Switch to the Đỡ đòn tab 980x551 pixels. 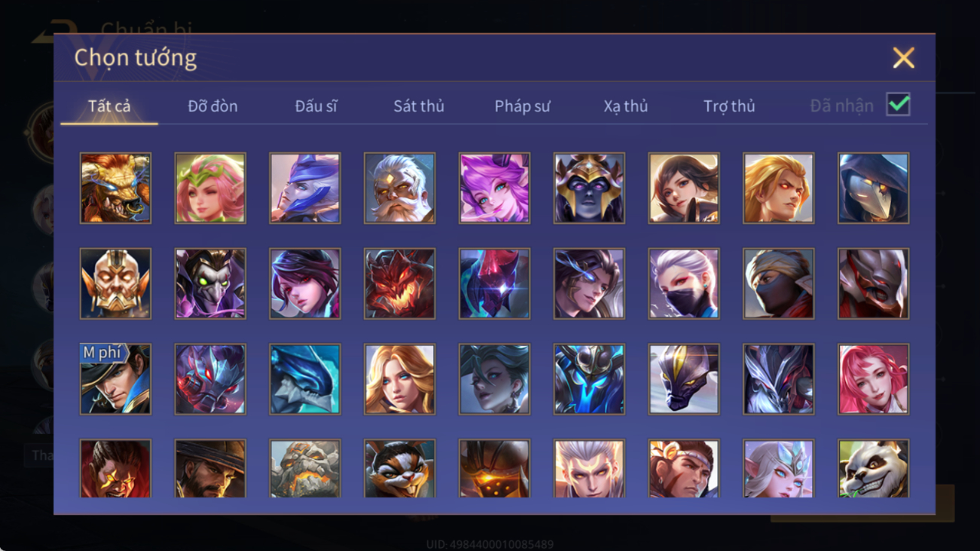212,106
